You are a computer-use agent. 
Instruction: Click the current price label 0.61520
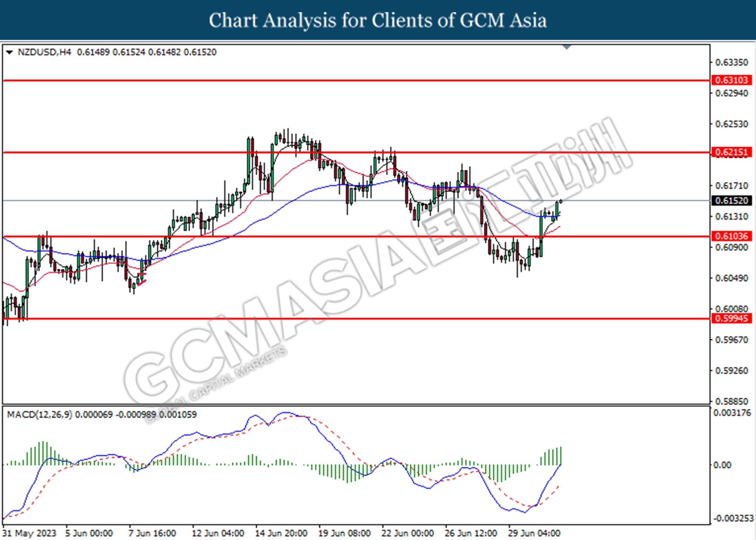point(731,200)
